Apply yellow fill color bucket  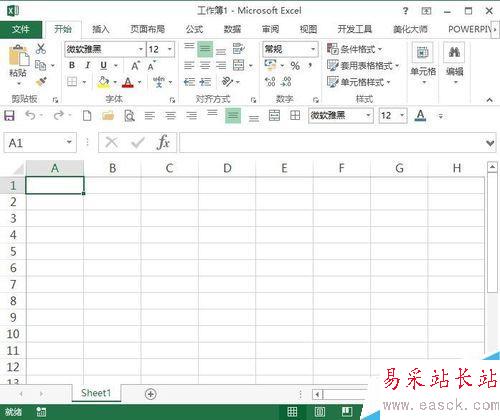[x=103, y=82]
